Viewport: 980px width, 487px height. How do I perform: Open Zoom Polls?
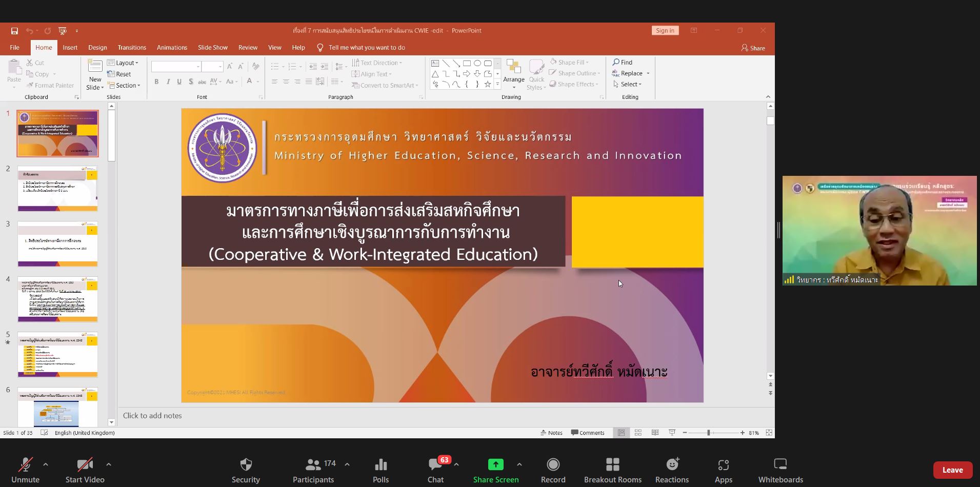[381, 471]
